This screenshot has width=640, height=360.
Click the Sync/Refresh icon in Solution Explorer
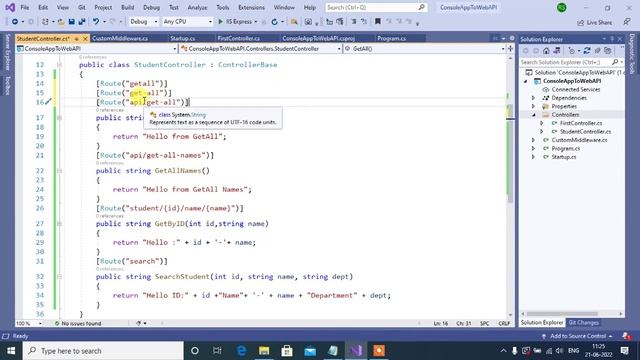tap(587, 51)
